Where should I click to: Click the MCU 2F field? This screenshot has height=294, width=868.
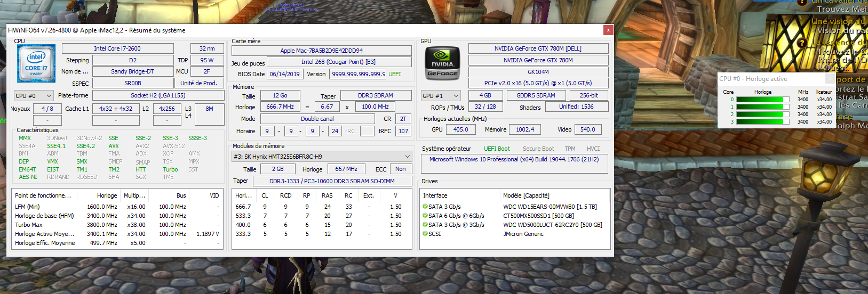(x=207, y=71)
